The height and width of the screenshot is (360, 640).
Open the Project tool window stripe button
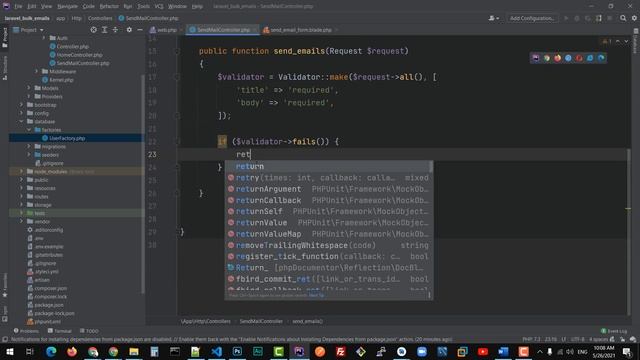[4, 38]
